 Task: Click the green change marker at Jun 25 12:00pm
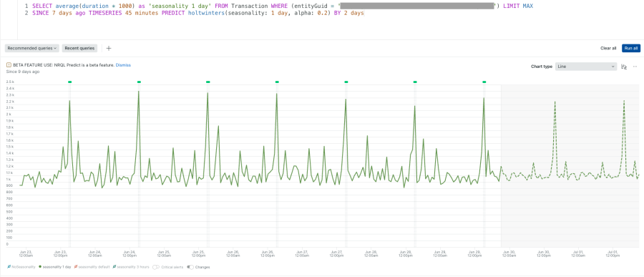[x=208, y=82]
